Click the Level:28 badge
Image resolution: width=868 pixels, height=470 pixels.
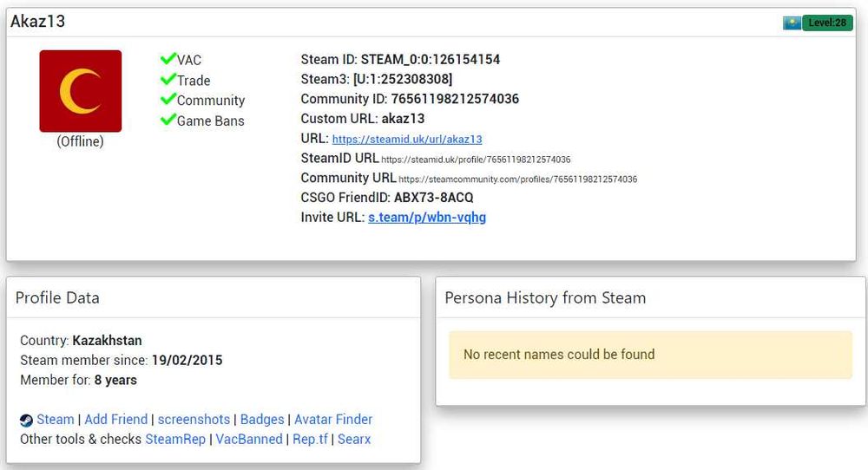click(x=827, y=23)
